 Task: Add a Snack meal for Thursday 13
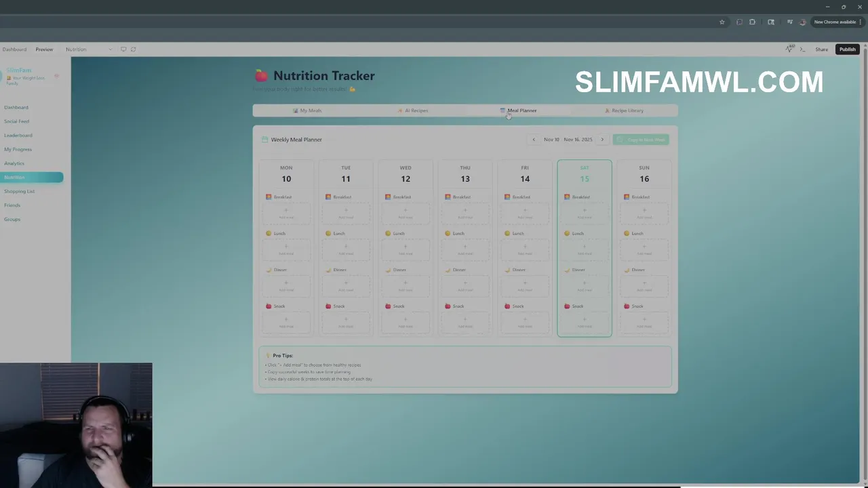[x=465, y=323]
